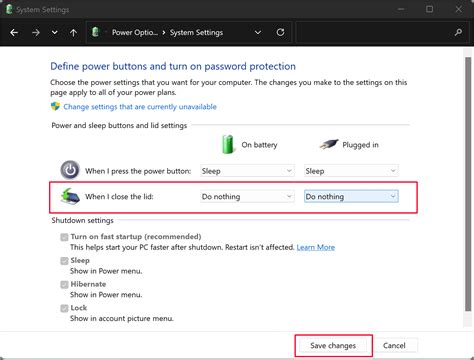This screenshot has height=360, width=474.
Task: Go back using the back arrow
Action: pos(14,32)
